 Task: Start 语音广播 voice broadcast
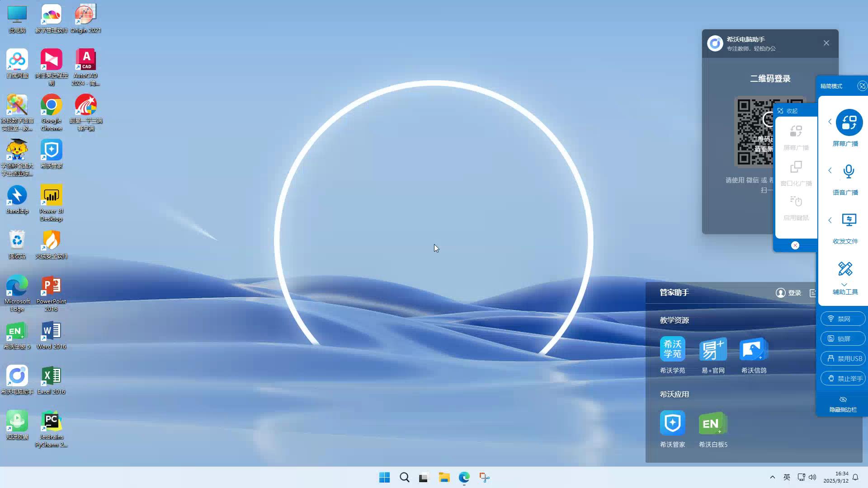coord(849,171)
